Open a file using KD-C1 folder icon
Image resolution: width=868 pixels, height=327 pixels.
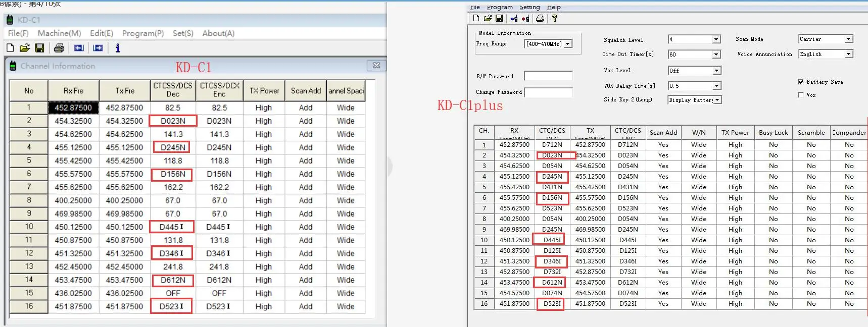click(25, 48)
